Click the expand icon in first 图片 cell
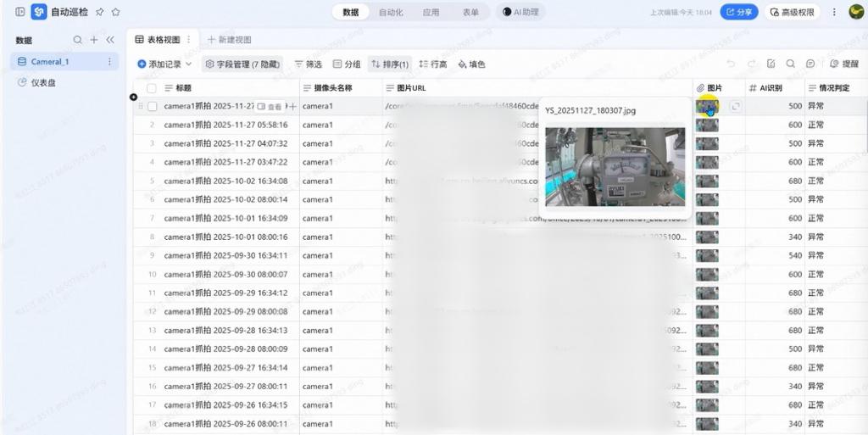This screenshot has height=435, width=868. pyautogui.click(x=735, y=106)
